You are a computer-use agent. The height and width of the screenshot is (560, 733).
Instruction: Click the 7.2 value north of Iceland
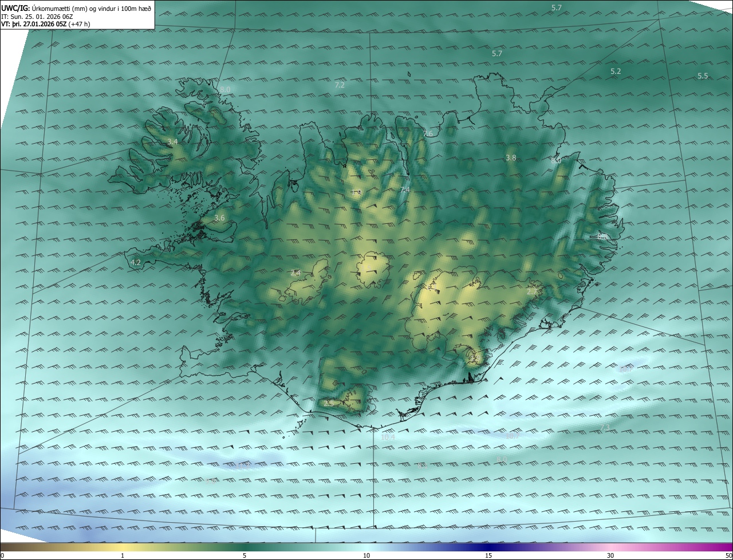tap(339, 85)
